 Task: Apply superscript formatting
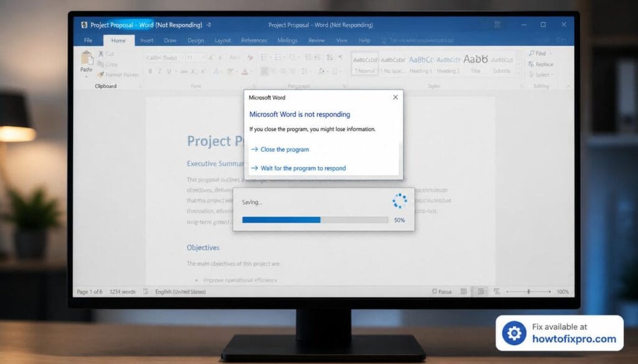[204, 72]
